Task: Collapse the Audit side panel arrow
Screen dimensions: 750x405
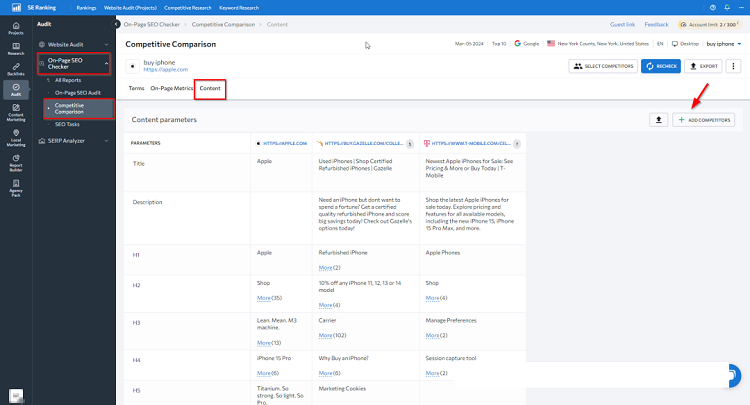Action: (116, 24)
